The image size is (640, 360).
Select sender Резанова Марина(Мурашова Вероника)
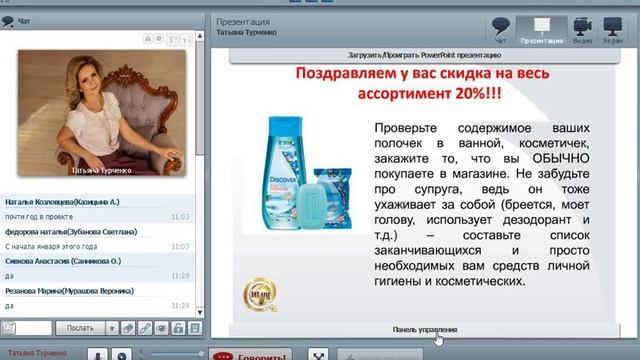pyautogui.click(x=69, y=291)
